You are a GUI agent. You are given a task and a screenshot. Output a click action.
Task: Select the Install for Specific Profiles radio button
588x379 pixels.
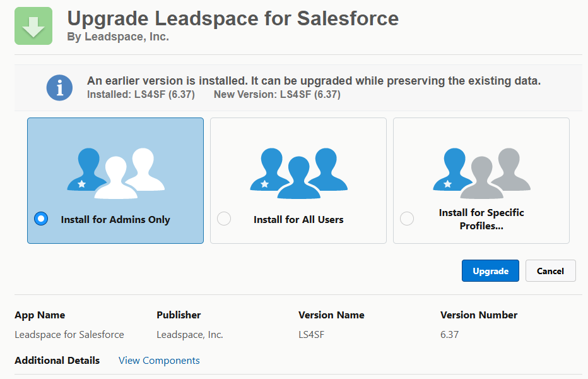pyautogui.click(x=406, y=219)
